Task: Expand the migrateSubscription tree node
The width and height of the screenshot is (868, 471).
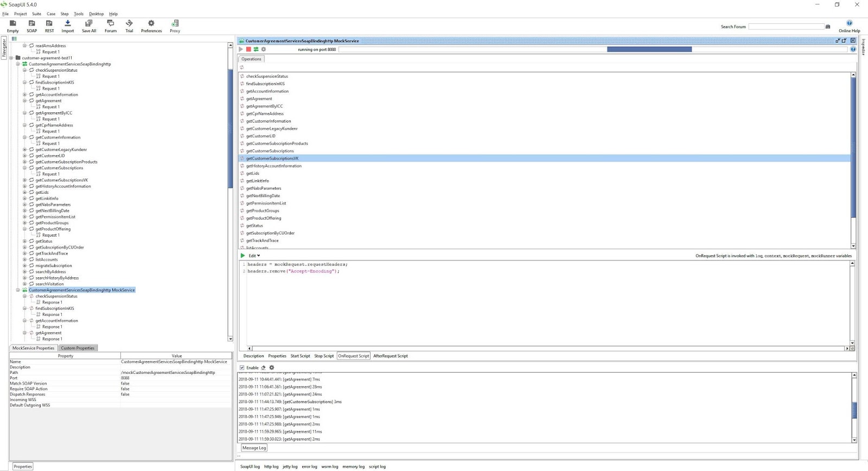Action: 24,266
